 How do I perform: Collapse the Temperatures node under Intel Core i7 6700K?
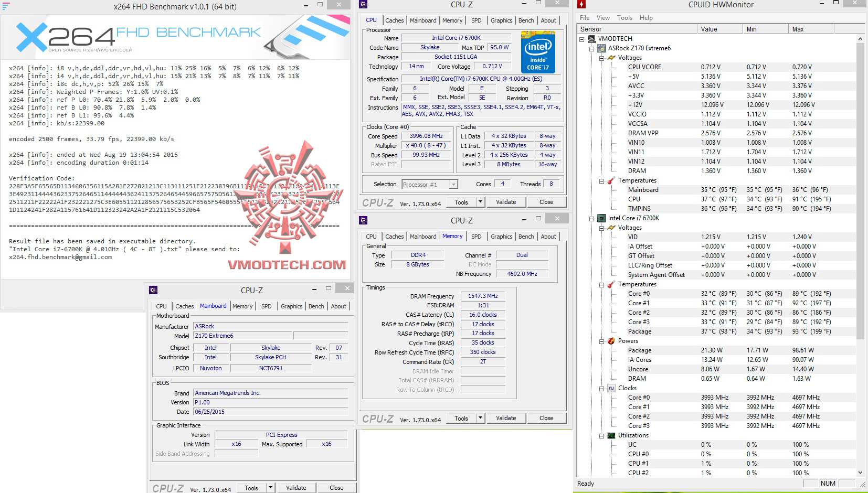(x=602, y=284)
